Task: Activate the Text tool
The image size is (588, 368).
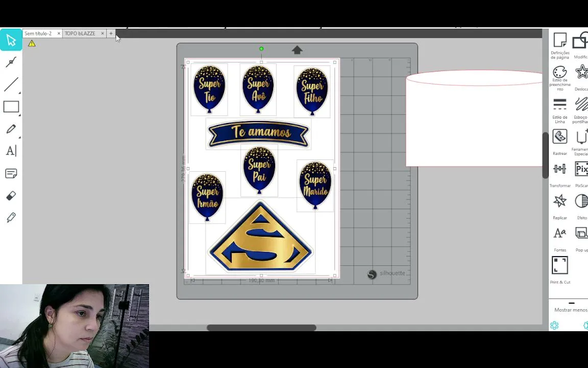Action: coord(11,151)
